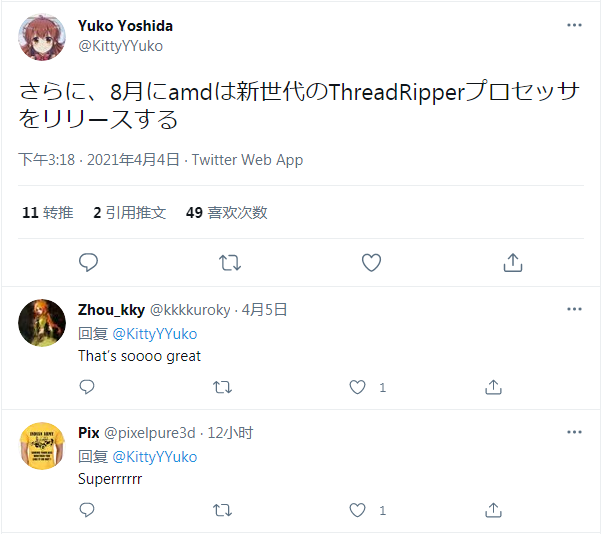Retweet Pix's reply

223,510
